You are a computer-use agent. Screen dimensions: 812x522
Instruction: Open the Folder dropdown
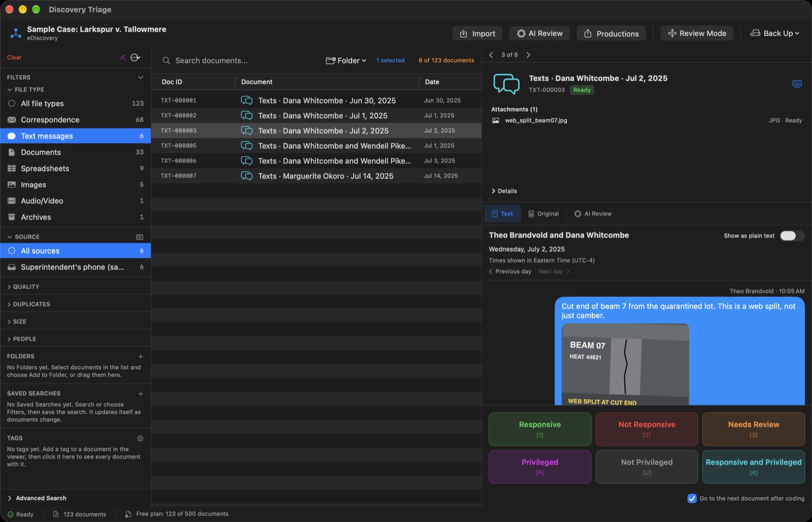coord(346,60)
